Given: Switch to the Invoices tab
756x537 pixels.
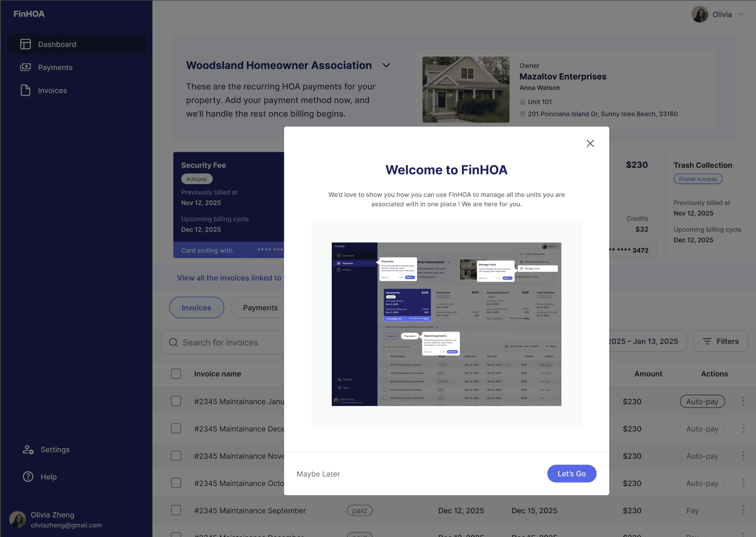Looking at the screenshot, I should pos(196,307).
